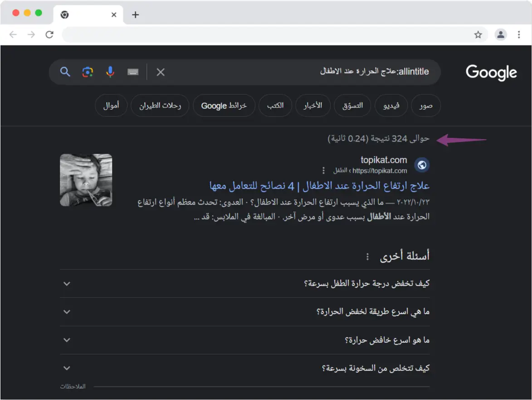Open the browser profile avatar
532x400 pixels.
click(x=500, y=34)
